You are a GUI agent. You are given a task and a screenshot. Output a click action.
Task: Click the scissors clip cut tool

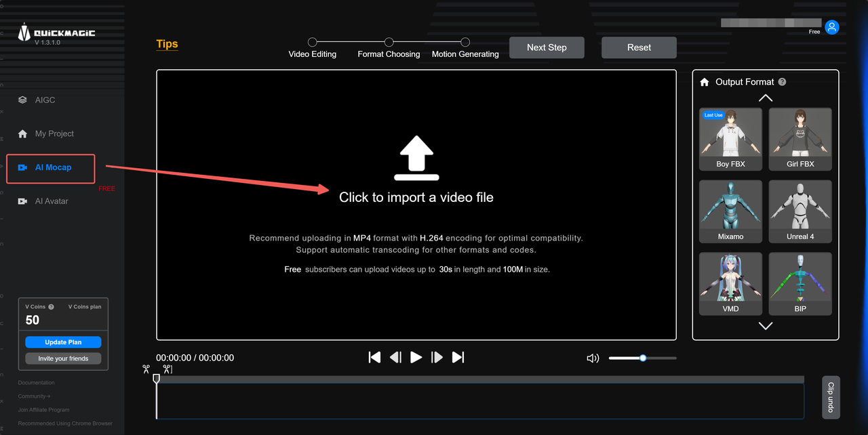coord(146,369)
